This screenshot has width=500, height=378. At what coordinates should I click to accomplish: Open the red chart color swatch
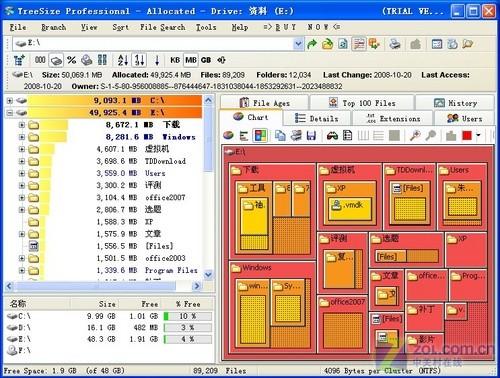[467, 135]
